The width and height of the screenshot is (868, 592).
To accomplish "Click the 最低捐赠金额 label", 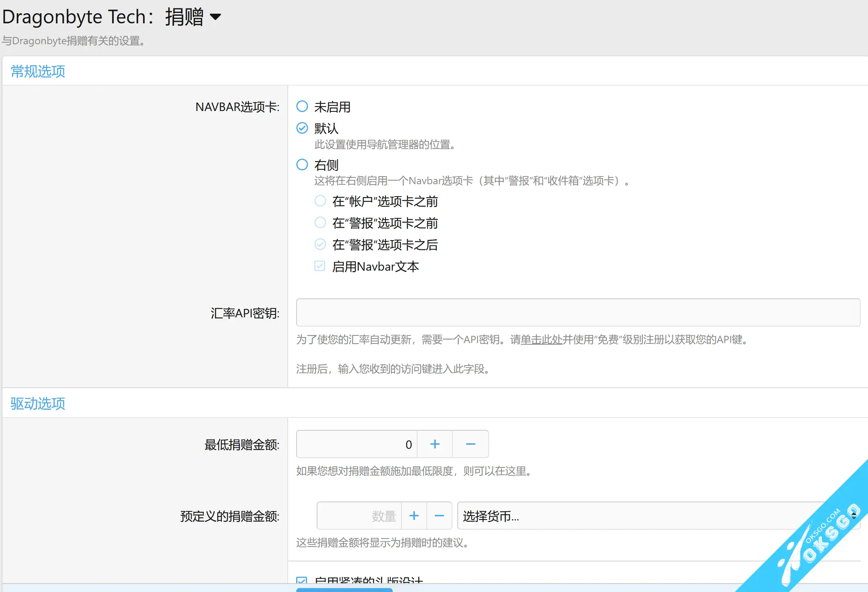I will click(x=242, y=444).
